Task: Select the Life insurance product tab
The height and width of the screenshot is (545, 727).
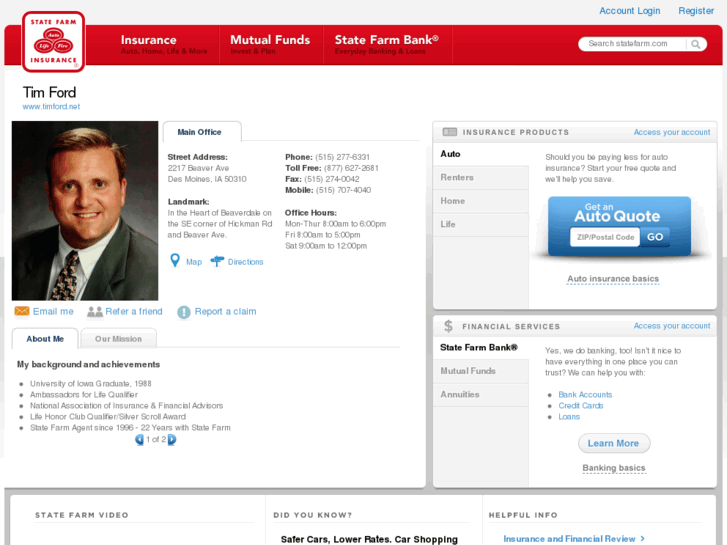Action: pyautogui.click(x=481, y=224)
